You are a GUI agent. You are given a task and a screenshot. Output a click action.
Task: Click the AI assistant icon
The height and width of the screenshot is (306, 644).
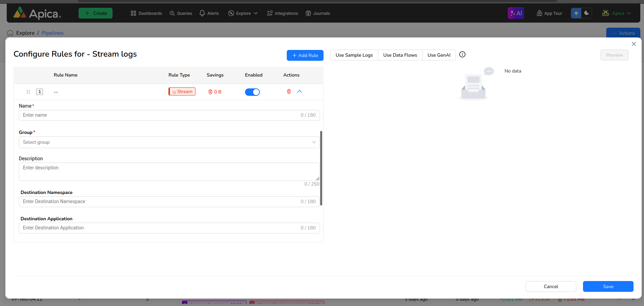click(x=516, y=13)
